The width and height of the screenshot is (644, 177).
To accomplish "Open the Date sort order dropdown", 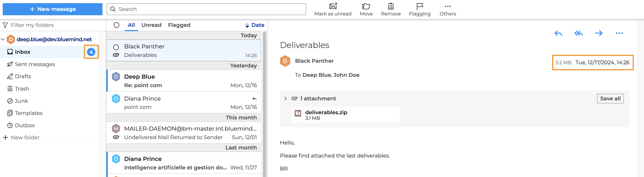I will pyautogui.click(x=255, y=25).
